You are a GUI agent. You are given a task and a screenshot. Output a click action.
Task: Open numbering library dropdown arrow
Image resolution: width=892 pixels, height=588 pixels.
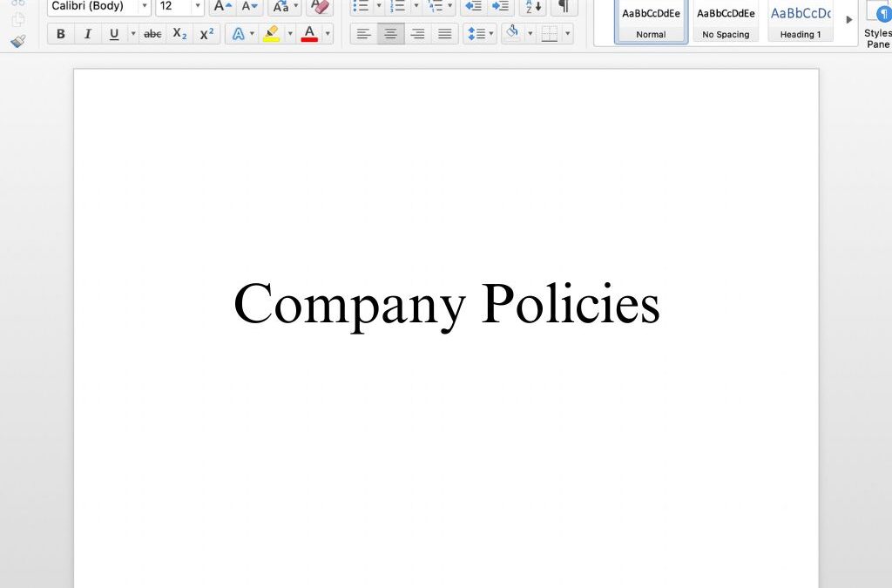pos(416,6)
